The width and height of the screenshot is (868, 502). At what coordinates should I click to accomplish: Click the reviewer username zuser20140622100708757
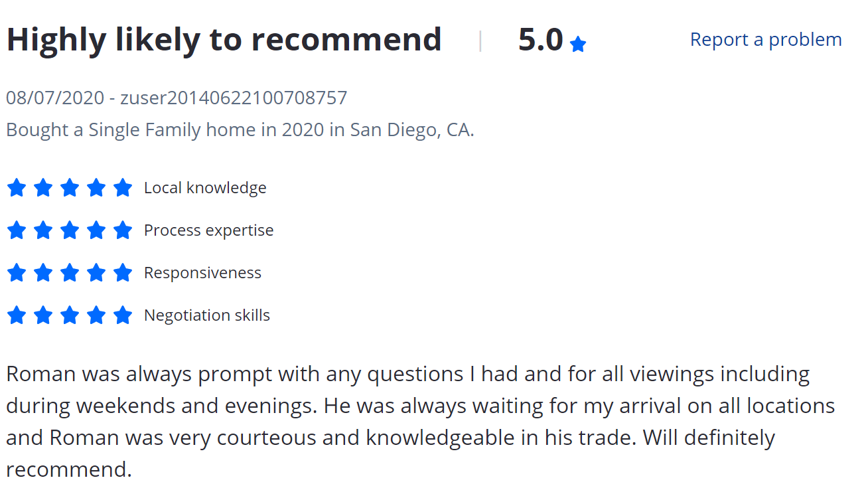click(x=234, y=98)
